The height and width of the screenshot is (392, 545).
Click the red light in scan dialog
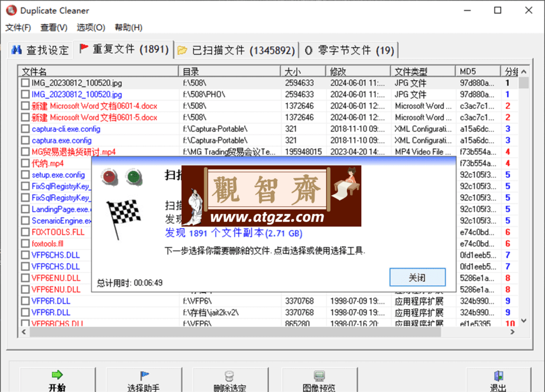click(x=110, y=177)
